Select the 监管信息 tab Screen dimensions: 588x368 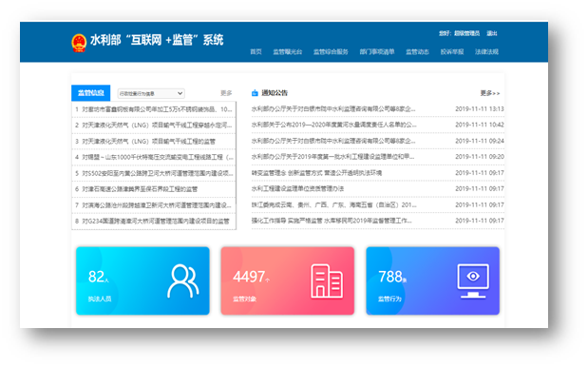[x=91, y=93]
